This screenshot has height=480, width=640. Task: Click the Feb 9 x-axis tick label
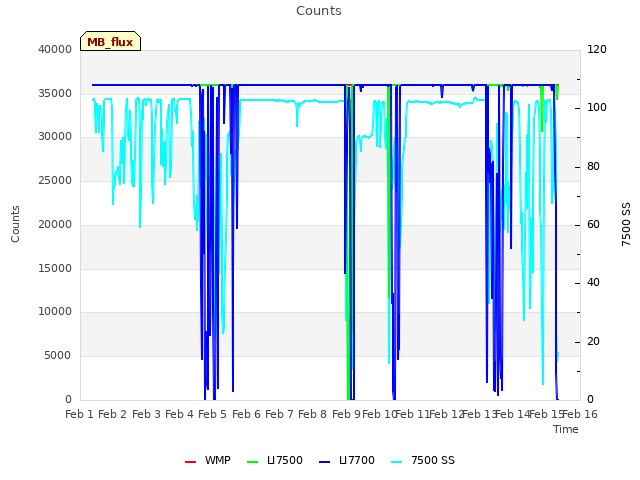point(346,414)
